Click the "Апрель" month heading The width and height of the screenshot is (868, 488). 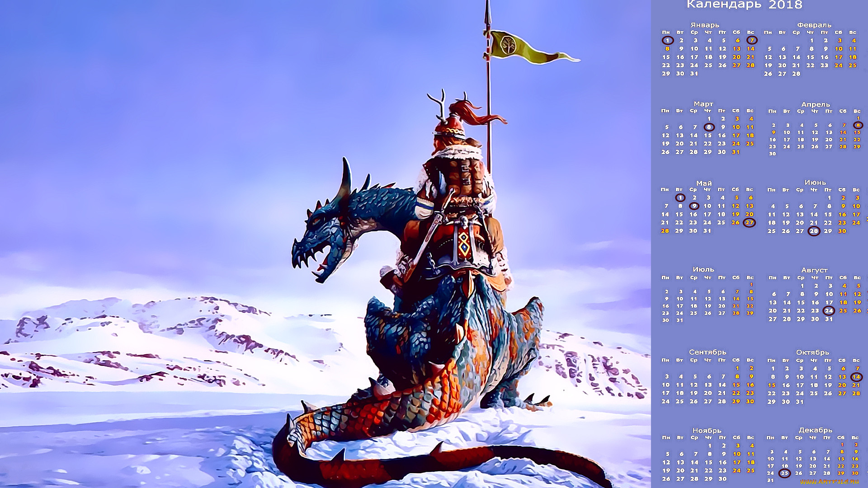click(816, 104)
